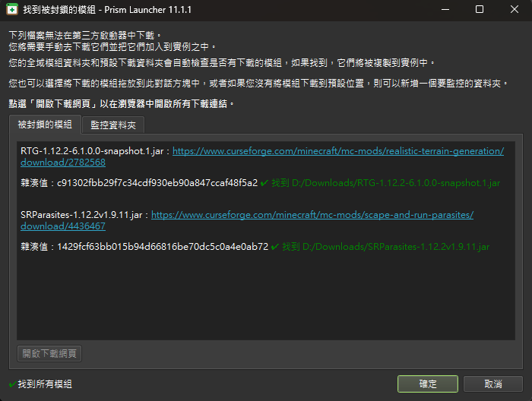Click the 找到所有模組 status text
Viewport: 532px width, 401px height.
click(45, 384)
